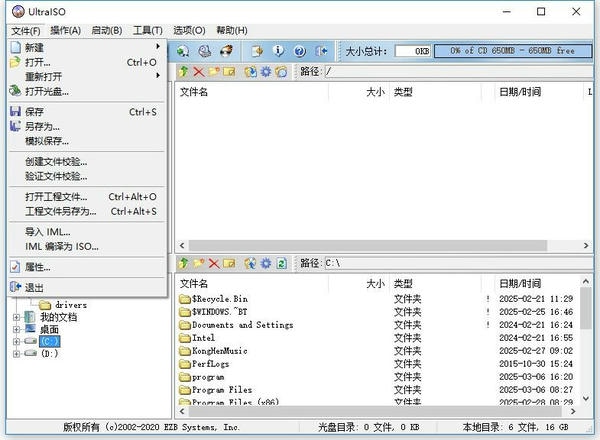Choose 打开... from the file menu
Image resolution: width=600 pixels, height=440 pixels.
pyautogui.click(x=87, y=62)
